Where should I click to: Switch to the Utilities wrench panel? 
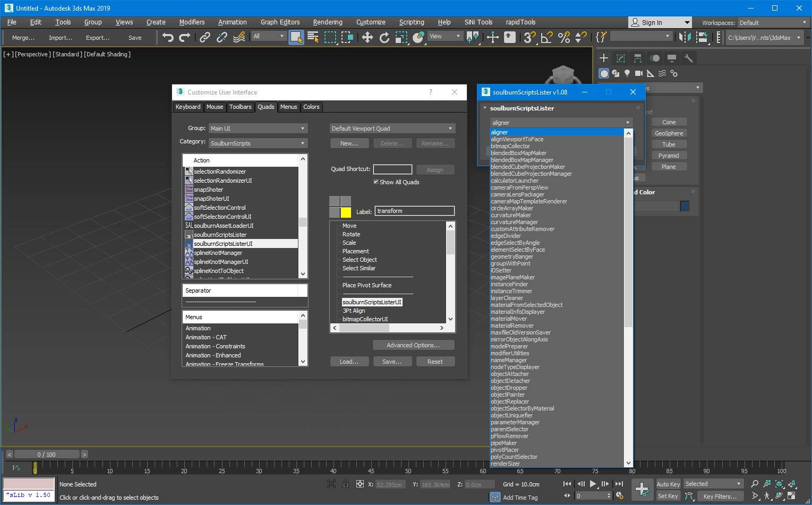[689, 58]
